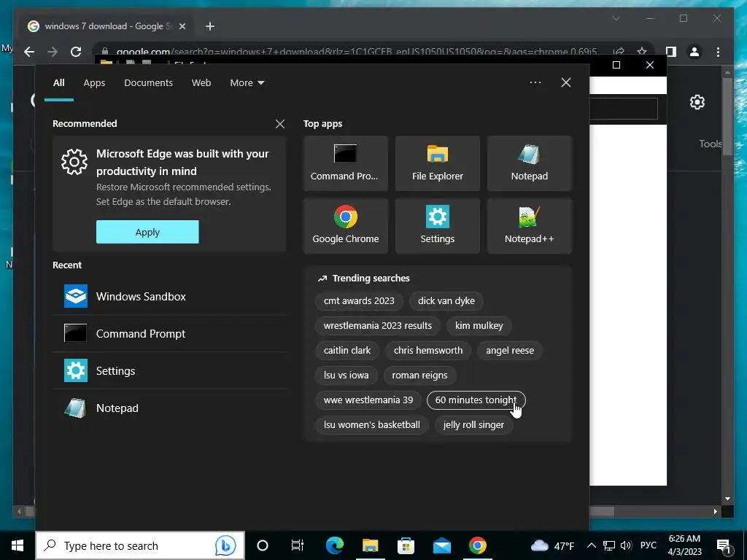Screen dimensions: 747x560
Task: Open clock and calendar flyout
Action: (x=684, y=545)
